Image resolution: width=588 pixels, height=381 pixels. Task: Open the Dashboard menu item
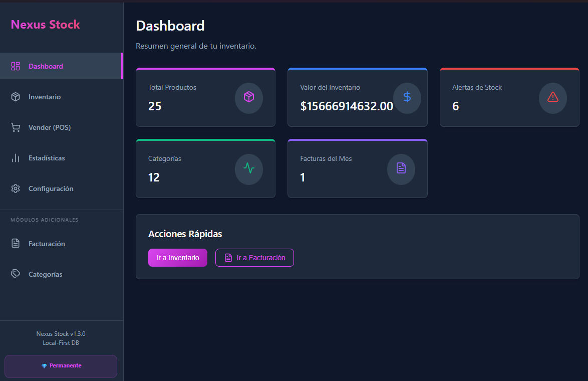click(x=62, y=66)
